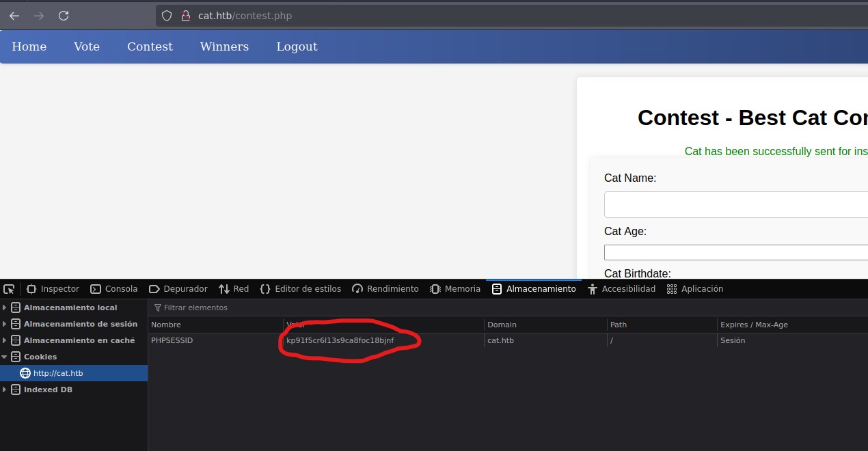
Task: Click the element picker icon in devtools
Action: pos(9,289)
